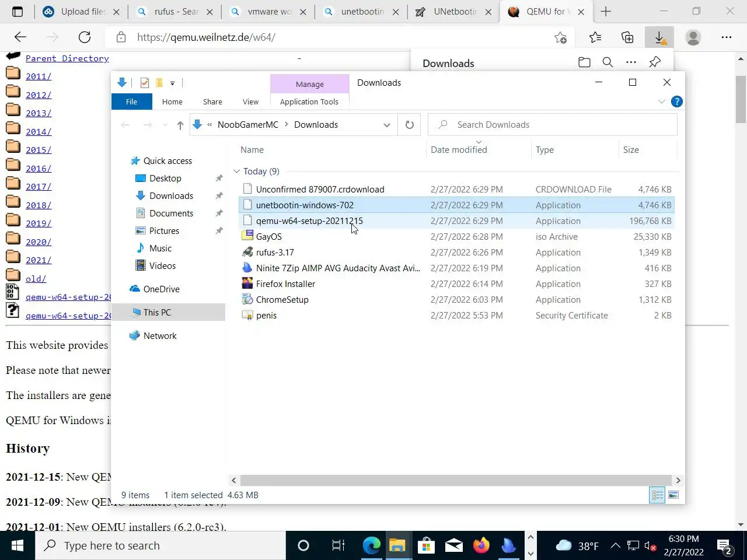Open new Edge tab

coord(606,12)
